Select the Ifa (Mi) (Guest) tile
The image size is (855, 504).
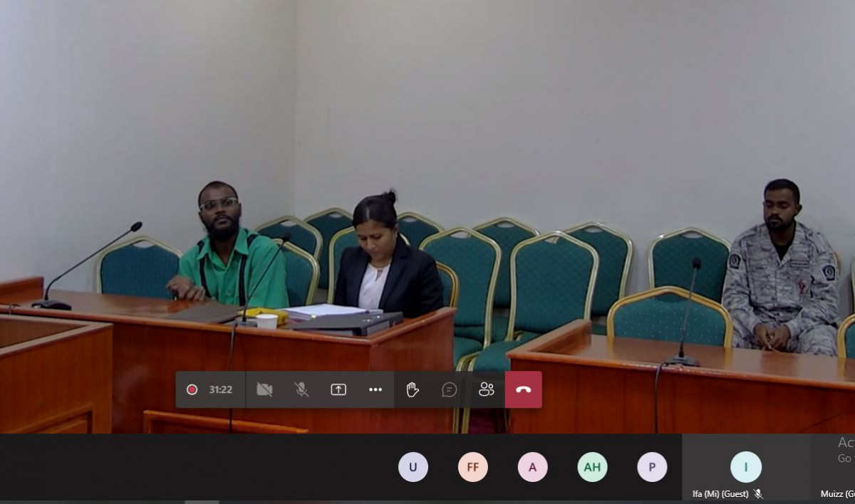tap(745, 466)
